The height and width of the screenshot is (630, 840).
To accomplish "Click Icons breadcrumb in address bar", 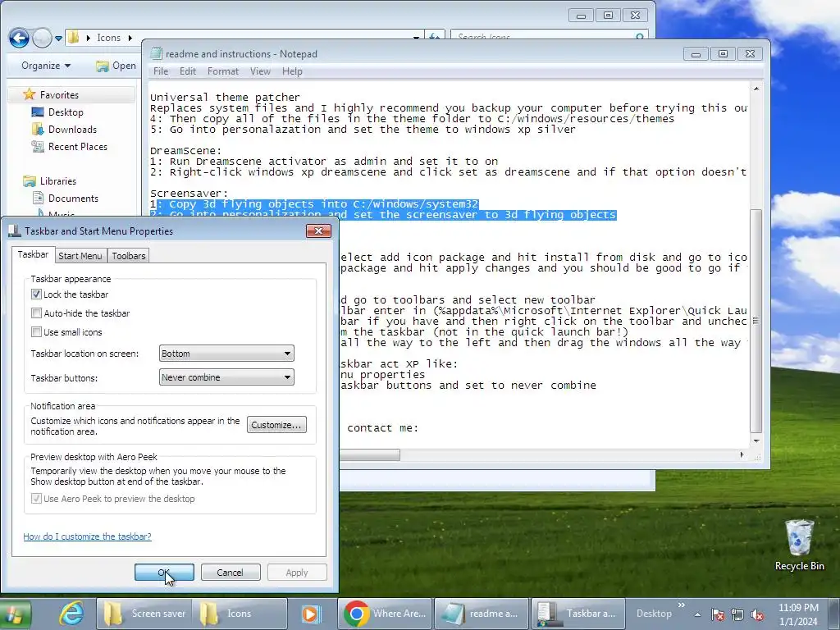I will (x=109, y=38).
